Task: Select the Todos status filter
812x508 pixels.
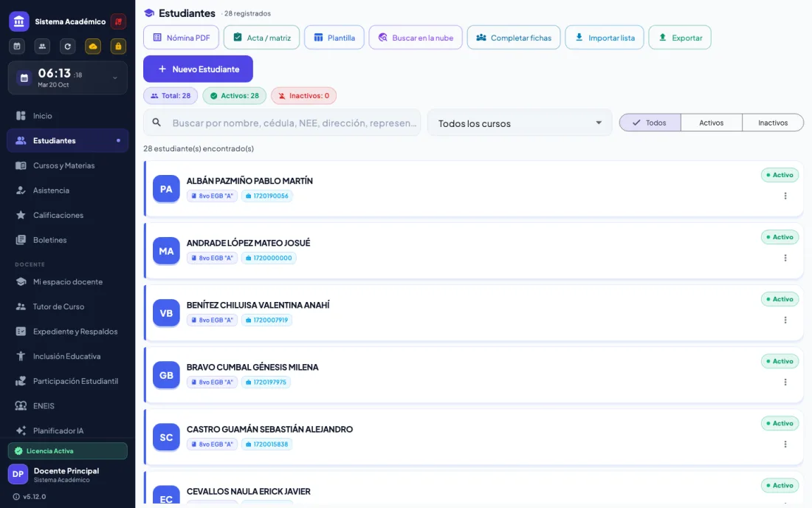Action: coord(650,123)
